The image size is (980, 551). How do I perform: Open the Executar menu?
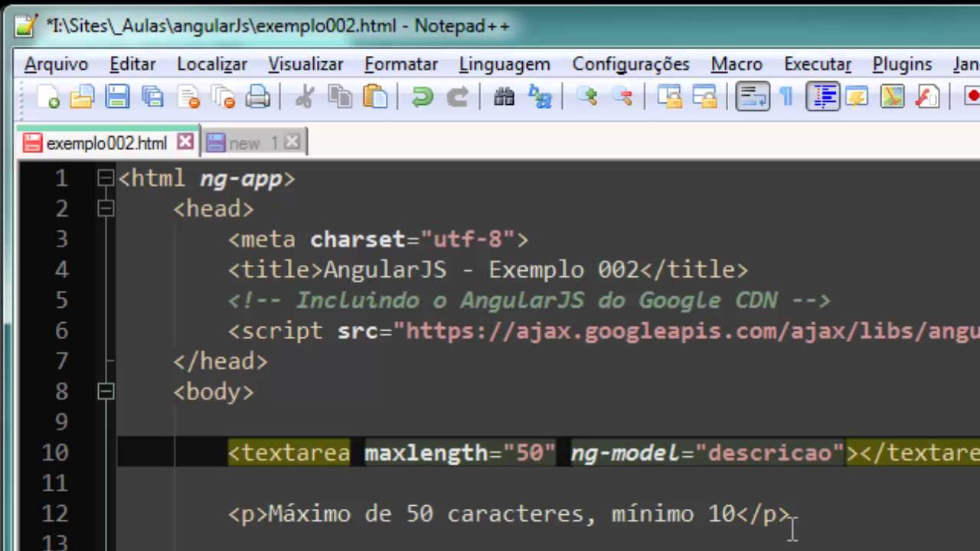818,64
